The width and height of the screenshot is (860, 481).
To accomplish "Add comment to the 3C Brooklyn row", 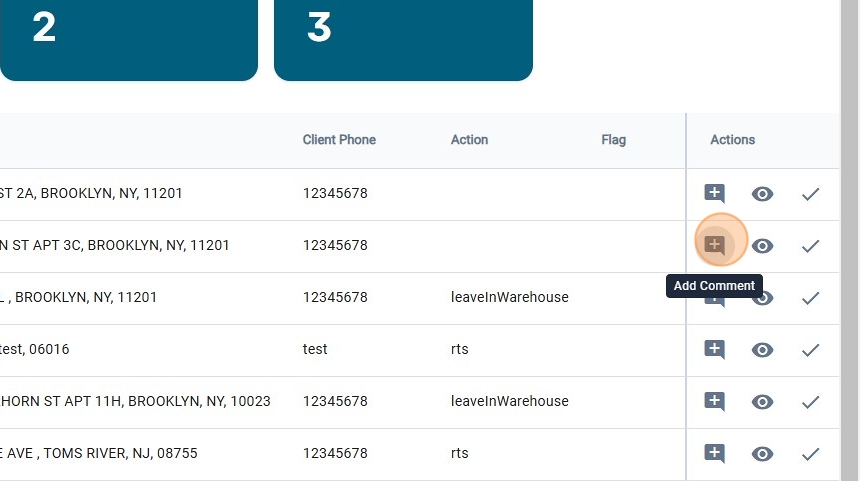I will tap(714, 244).
